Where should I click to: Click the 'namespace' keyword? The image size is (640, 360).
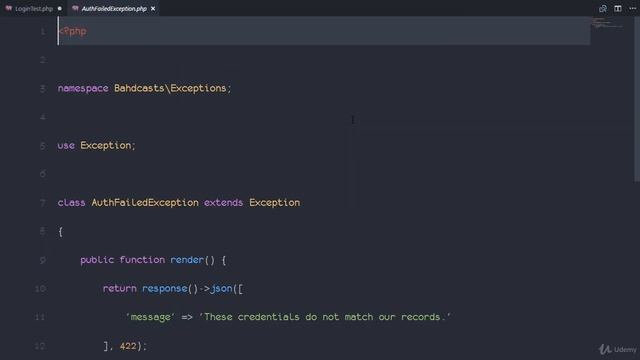click(x=83, y=89)
